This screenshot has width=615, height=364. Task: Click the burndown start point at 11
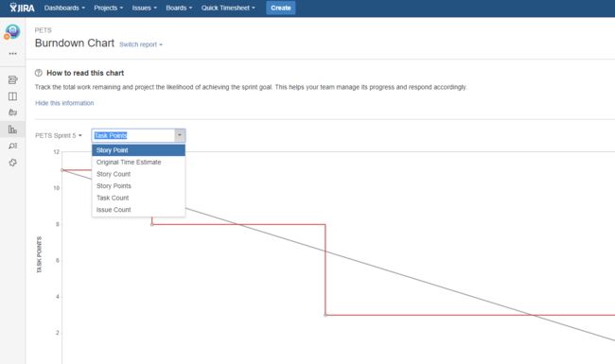coord(61,170)
